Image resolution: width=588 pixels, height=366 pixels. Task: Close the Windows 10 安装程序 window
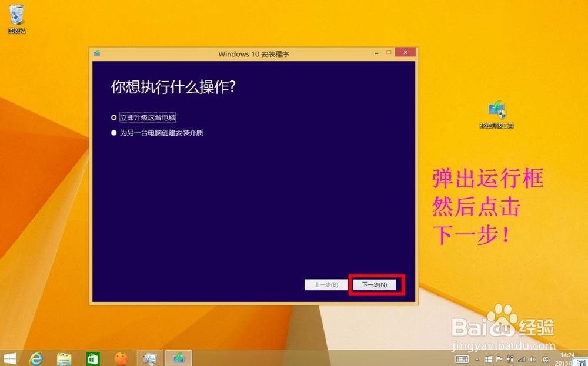[x=405, y=52]
